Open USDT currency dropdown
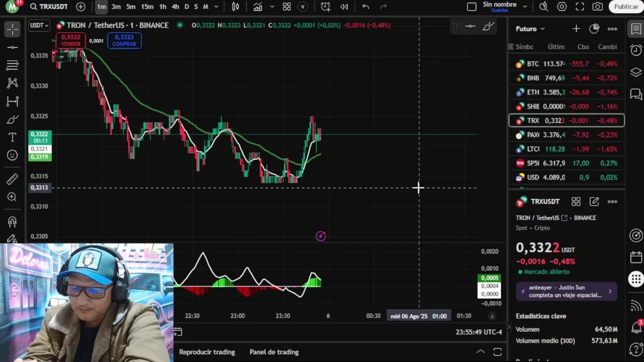The width and height of the screenshot is (644, 362). 39,25
